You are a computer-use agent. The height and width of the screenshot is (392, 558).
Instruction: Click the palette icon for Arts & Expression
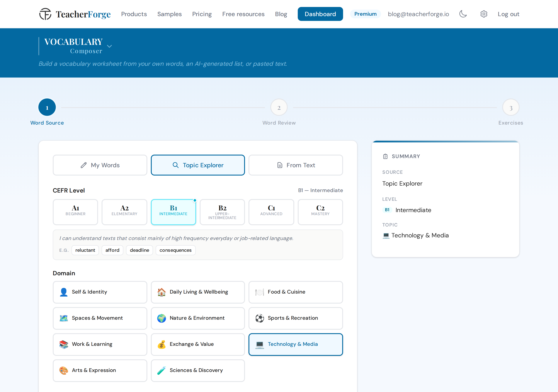coord(64,370)
